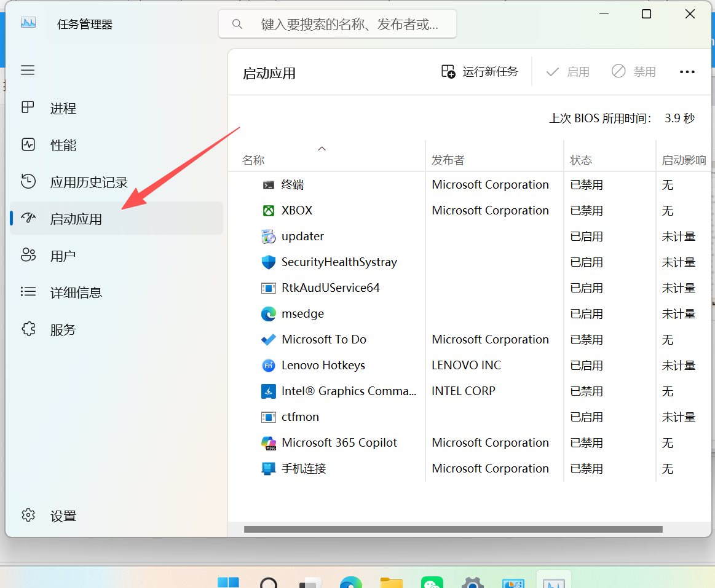Switch to the 用户 (Users) page
715x588 pixels.
116,256
